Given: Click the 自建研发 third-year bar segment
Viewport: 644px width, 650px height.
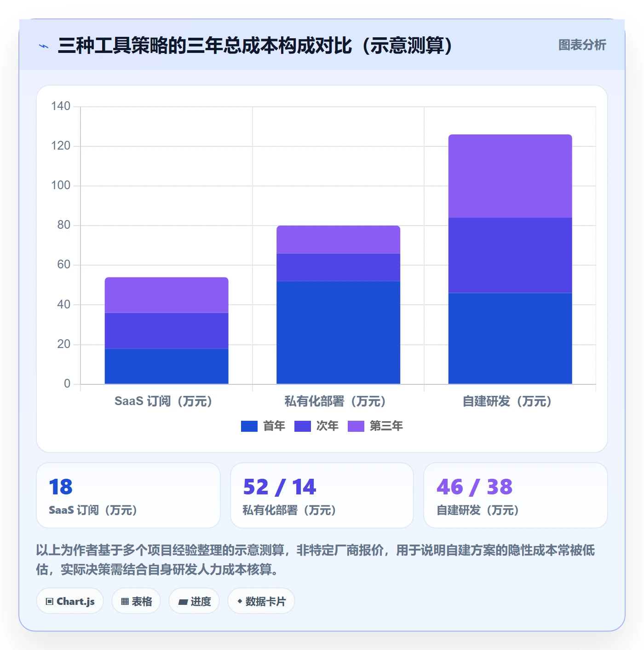Looking at the screenshot, I should pyautogui.click(x=510, y=176).
